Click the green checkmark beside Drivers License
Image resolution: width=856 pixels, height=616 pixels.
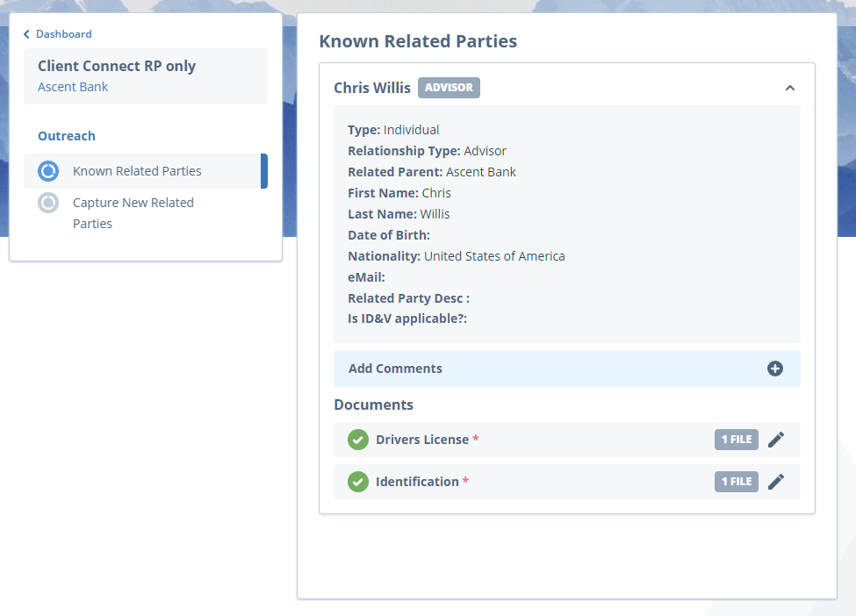pos(357,439)
